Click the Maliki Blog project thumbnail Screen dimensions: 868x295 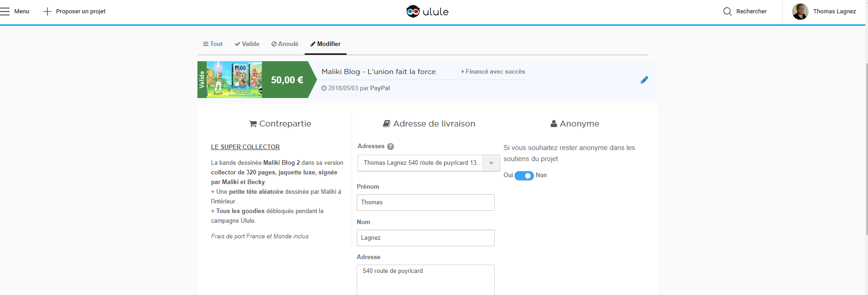234,80
